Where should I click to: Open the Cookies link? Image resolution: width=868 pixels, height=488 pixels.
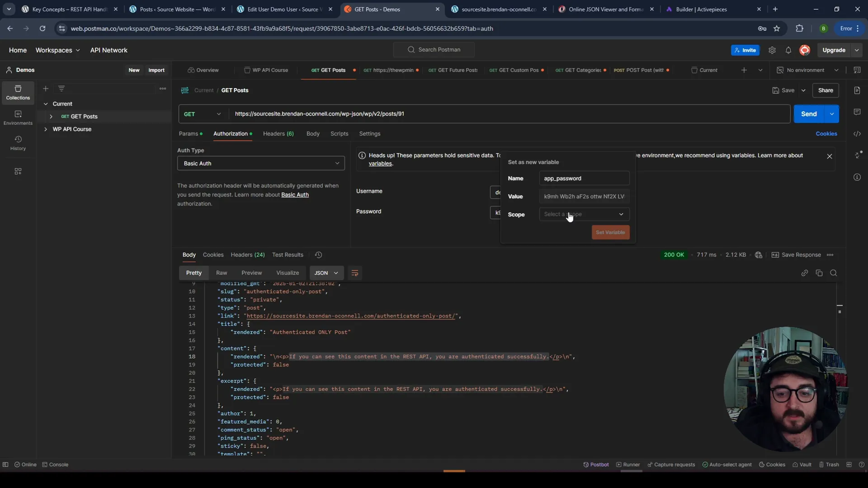click(826, 134)
